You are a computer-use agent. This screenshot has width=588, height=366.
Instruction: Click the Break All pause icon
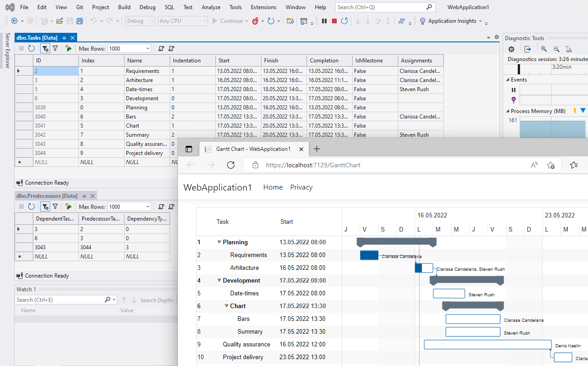[324, 21]
